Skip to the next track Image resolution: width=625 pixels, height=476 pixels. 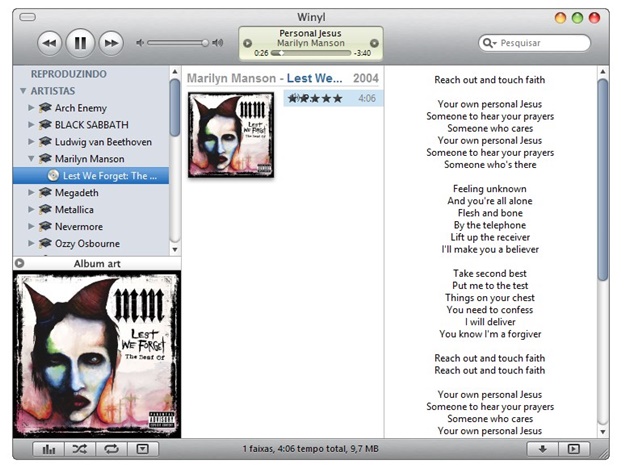[111, 43]
